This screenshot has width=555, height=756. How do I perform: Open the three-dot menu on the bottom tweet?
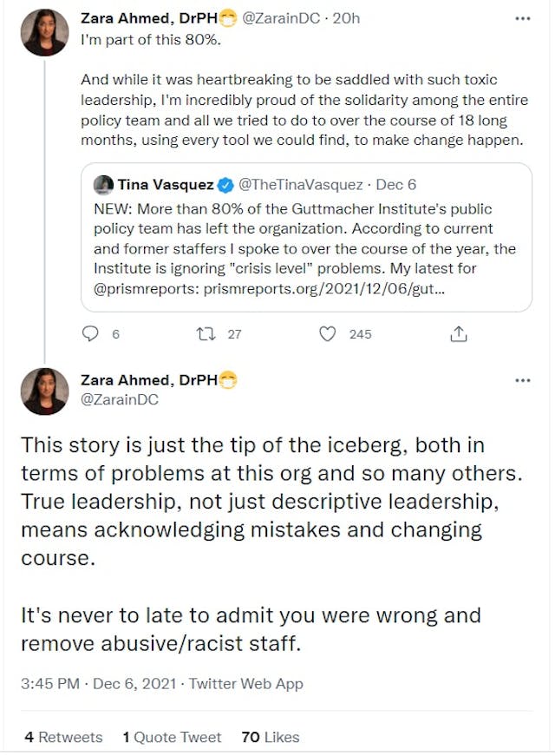[x=523, y=378]
